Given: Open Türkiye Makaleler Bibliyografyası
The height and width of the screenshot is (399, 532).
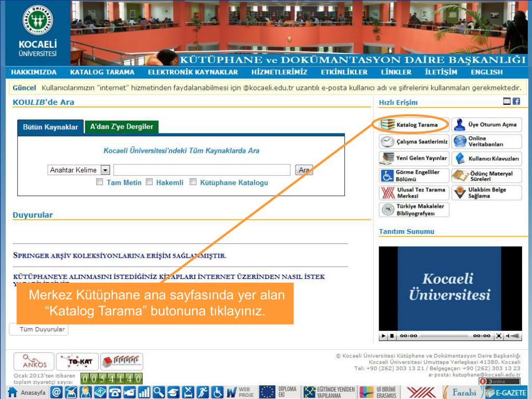Looking at the screenshot, I should 414,210.
